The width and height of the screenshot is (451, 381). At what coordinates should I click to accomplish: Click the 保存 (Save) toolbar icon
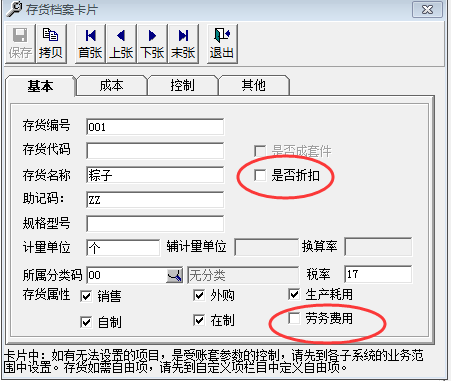pyautogui.click(x=20, y=44)
